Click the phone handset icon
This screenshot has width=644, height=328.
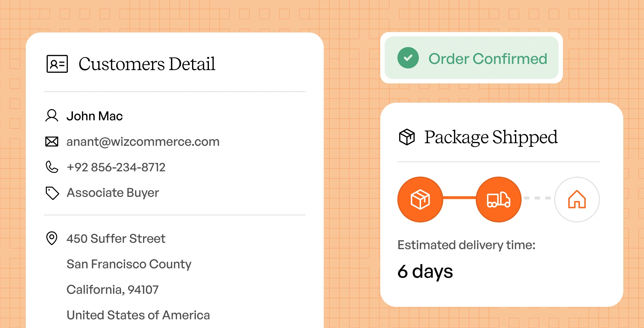52,167
